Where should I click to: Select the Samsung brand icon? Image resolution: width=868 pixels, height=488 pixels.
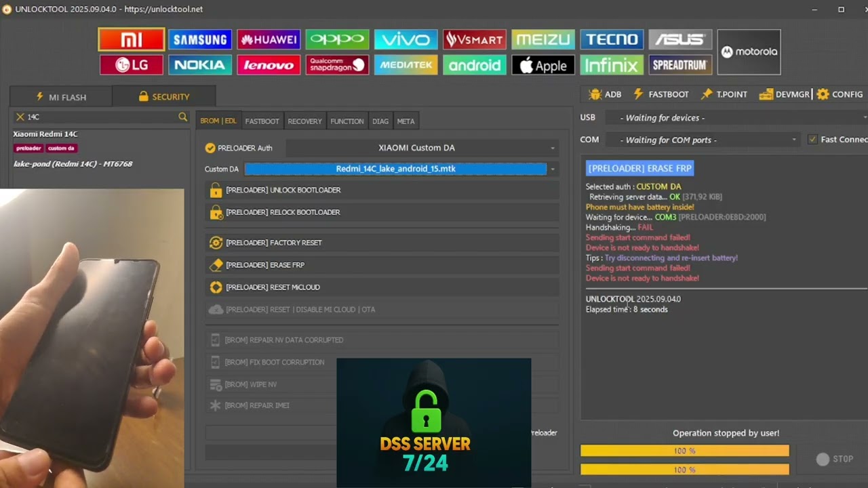[x=200, y=39]
